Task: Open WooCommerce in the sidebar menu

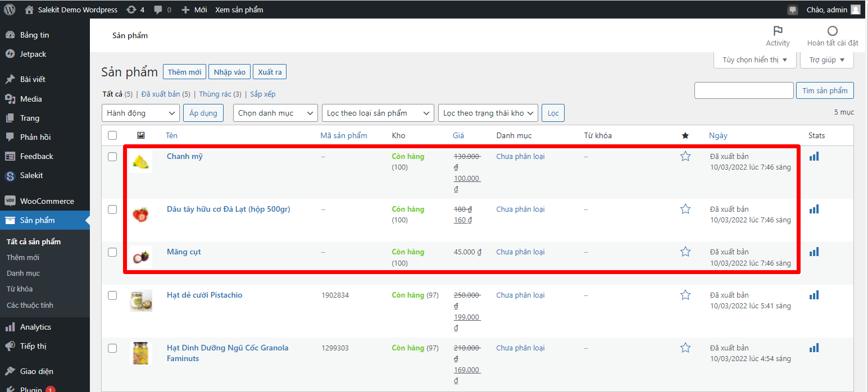Action: point(47,201)
